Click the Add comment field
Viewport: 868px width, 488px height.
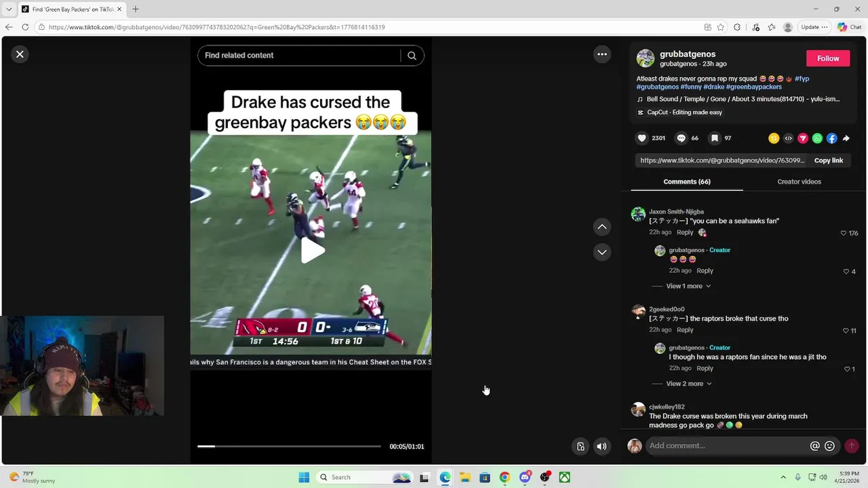[x=727, y=446]
